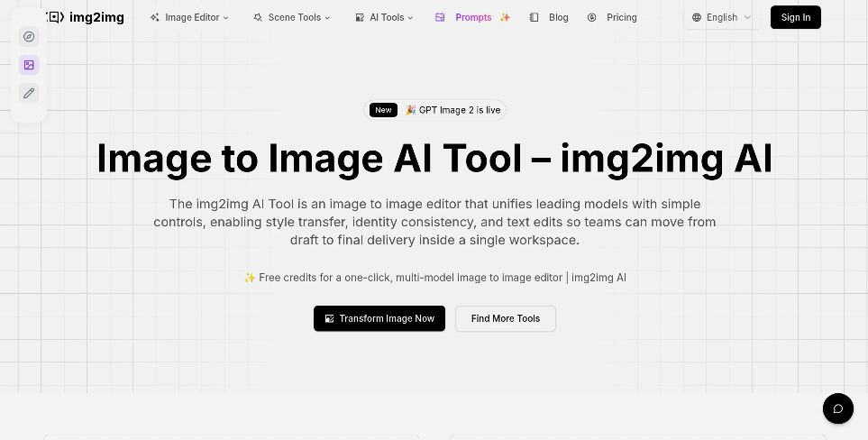Open the English language selector
Image resolution: width=868 pixels, height=440 pixels.
coord(722,17)
